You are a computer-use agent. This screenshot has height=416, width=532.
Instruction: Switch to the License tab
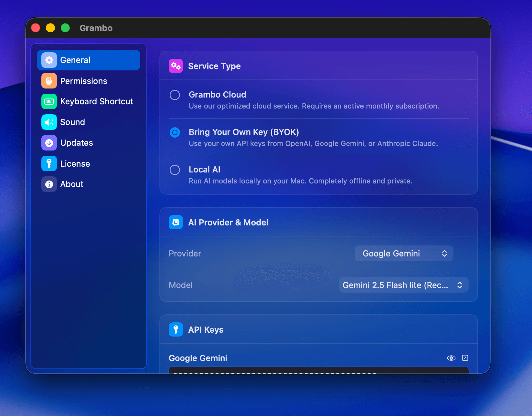coord(89,163)
